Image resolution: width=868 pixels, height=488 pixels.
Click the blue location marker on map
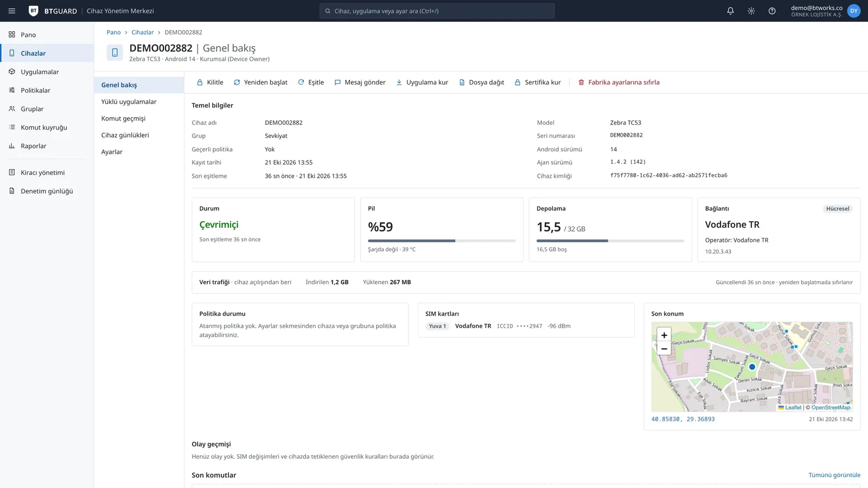click(752, 367)
